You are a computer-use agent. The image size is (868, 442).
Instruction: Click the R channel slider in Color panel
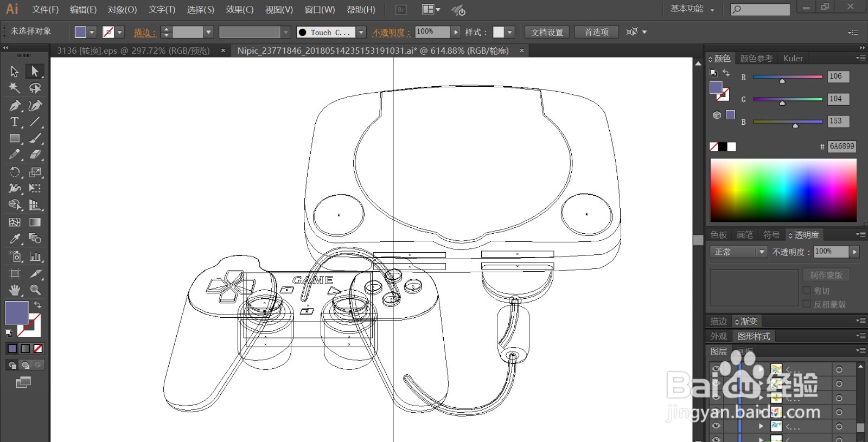coord(788,77)
